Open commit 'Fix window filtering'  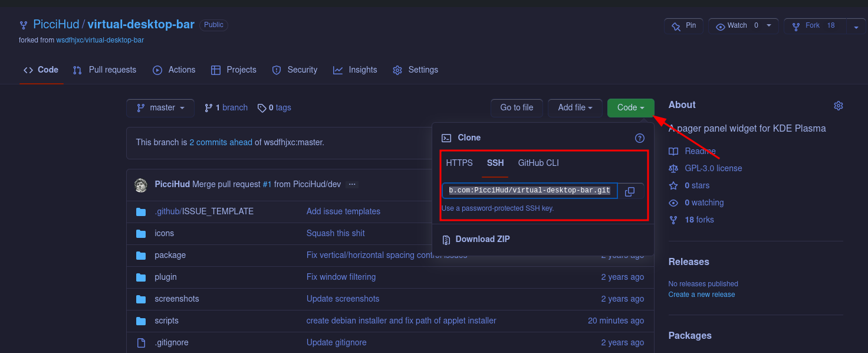(x=341, y=277)
